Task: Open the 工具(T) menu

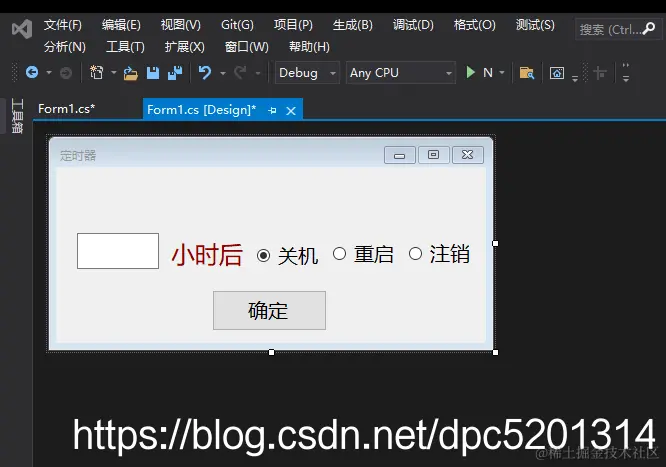Action: click(125, 47)
